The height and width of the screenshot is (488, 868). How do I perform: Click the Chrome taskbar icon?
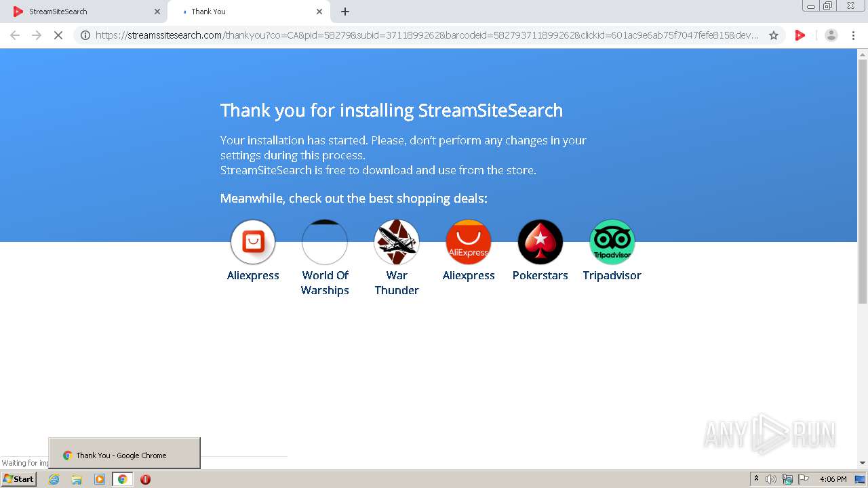pos(123,479)
